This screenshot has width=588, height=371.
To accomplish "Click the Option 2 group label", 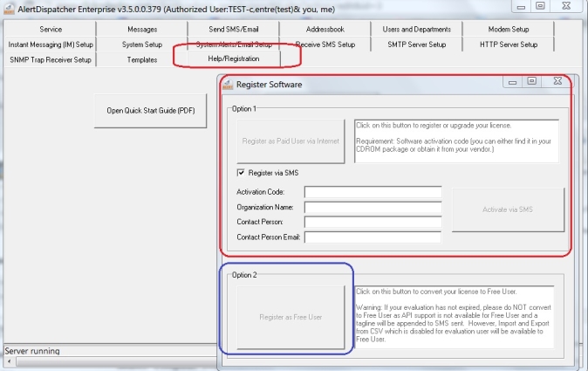I will tap(244, 275).
